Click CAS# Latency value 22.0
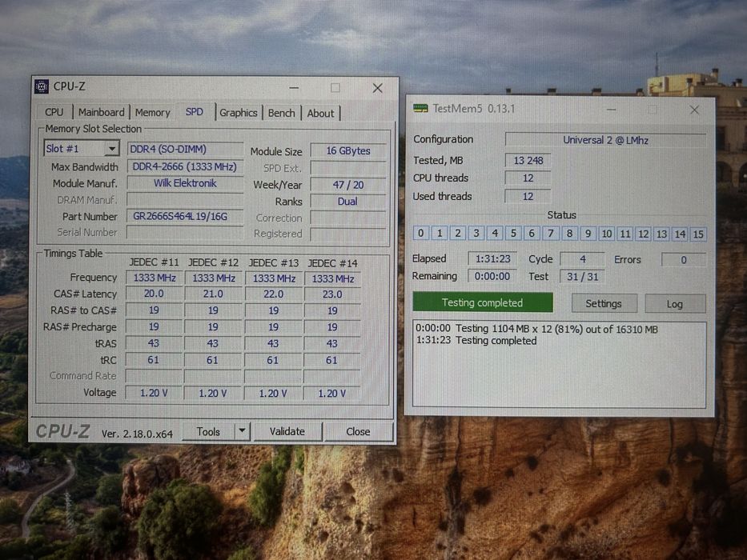Image resolution: width=747 pixels, height=560 pixels. [274, 294]
